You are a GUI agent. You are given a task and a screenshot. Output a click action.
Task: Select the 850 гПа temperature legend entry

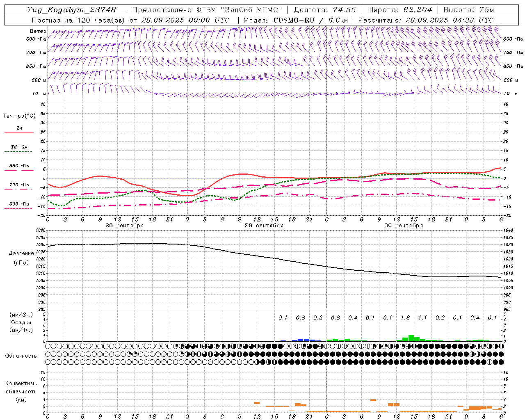[19, 166]
